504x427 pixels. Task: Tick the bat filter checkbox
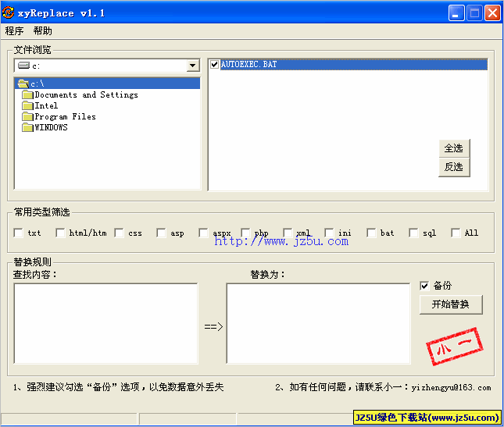(371, 233)
